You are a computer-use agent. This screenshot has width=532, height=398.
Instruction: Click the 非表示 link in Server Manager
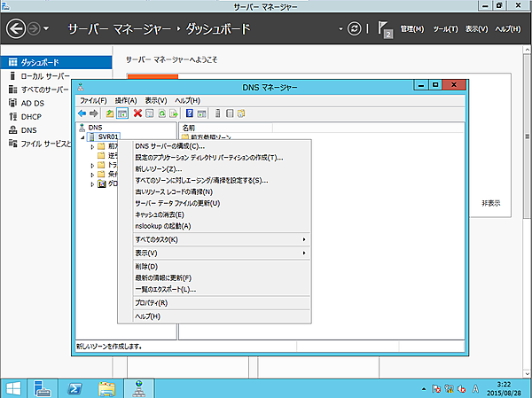(491, 203)
